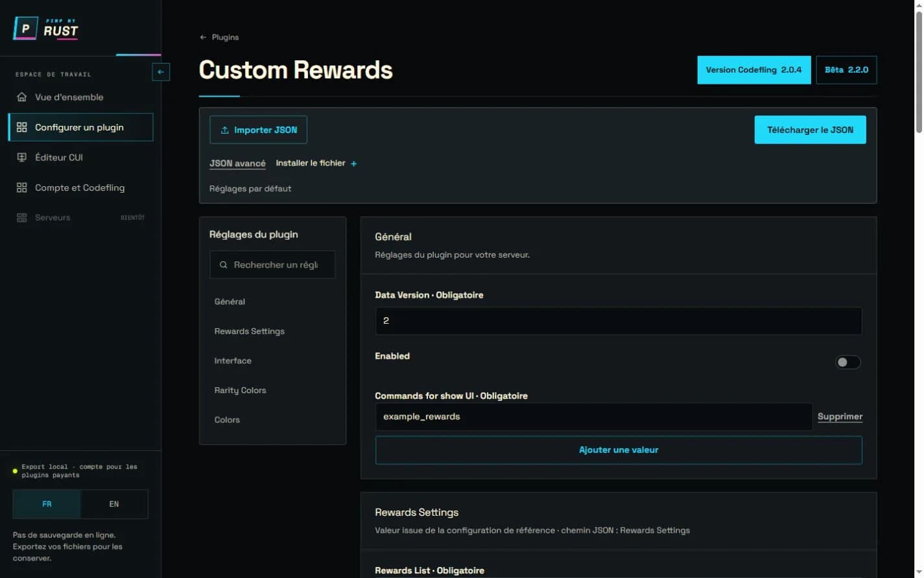Click the Pimp My Rust logo

coord(46,29)
